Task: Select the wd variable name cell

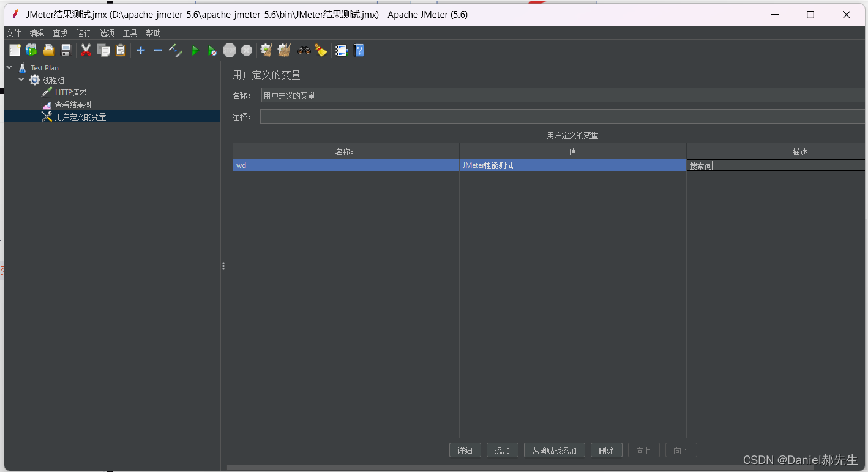Action: [346, 165]
